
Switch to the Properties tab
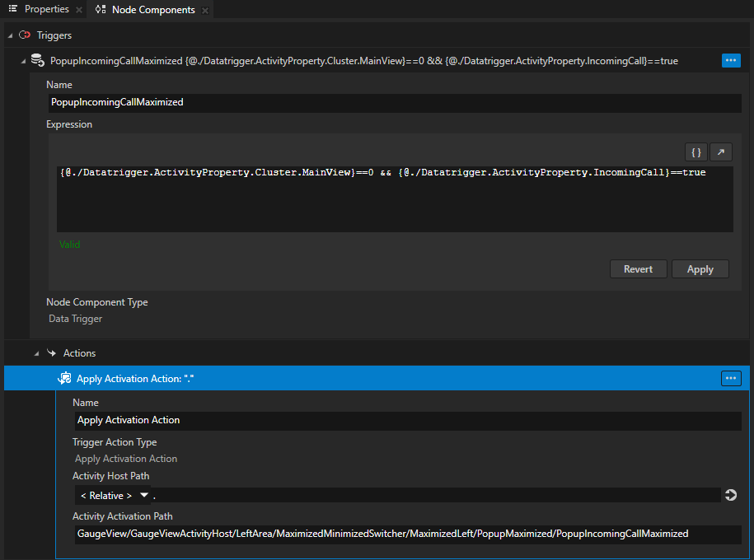46,10
